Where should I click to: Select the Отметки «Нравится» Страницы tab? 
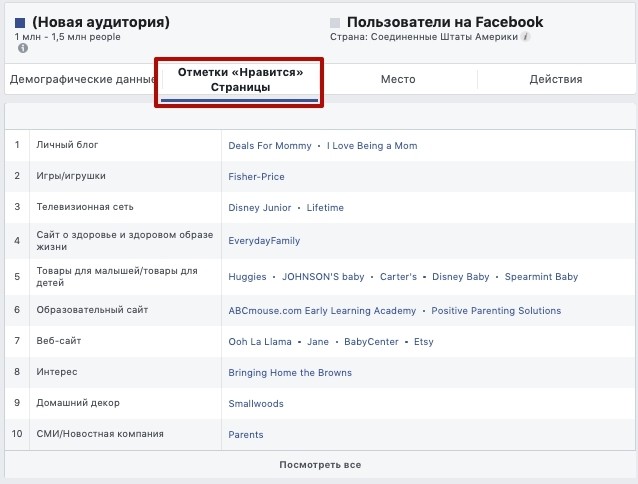[240, 80]
